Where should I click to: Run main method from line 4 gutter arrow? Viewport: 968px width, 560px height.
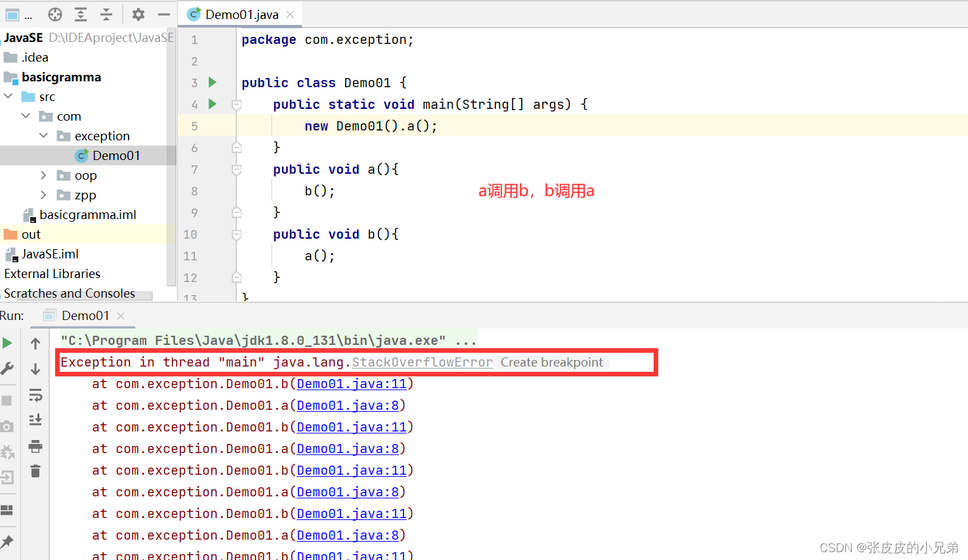pos(213,104)
